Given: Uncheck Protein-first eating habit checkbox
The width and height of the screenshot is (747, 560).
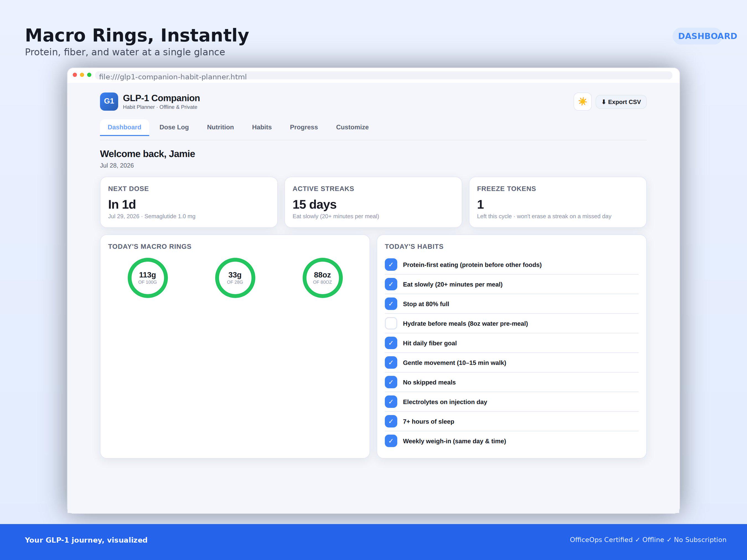Looking at the screenshot, I should point(391,265).
